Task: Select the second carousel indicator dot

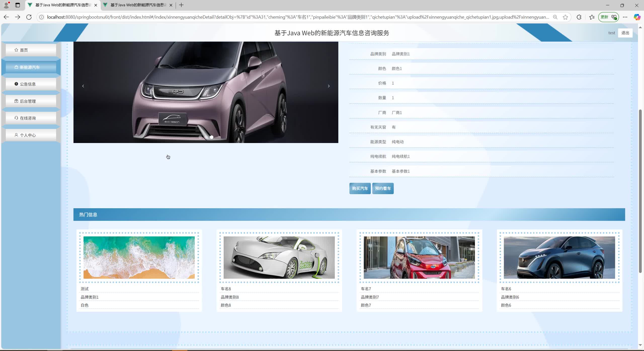Action: pyautogui.click(x=212, y=137)
